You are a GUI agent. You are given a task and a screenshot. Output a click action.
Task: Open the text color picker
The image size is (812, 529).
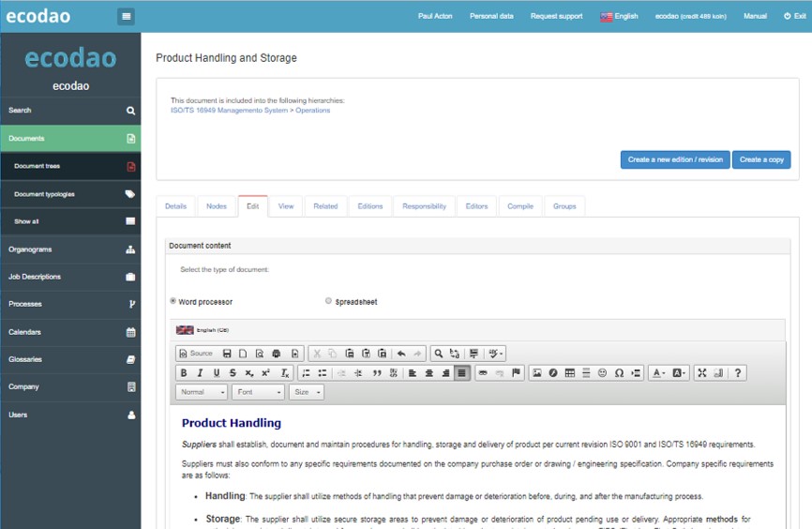coord(659,373)
